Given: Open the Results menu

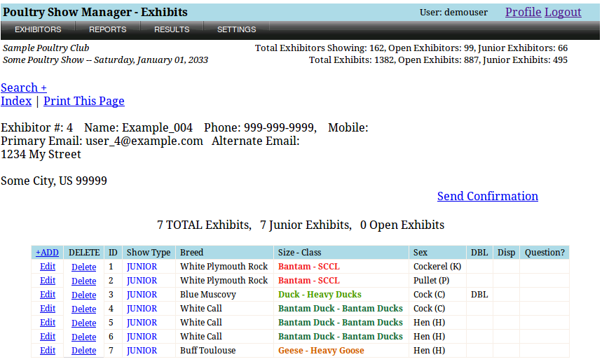Looking at the screenshot, I should click(x=172, y=29).
